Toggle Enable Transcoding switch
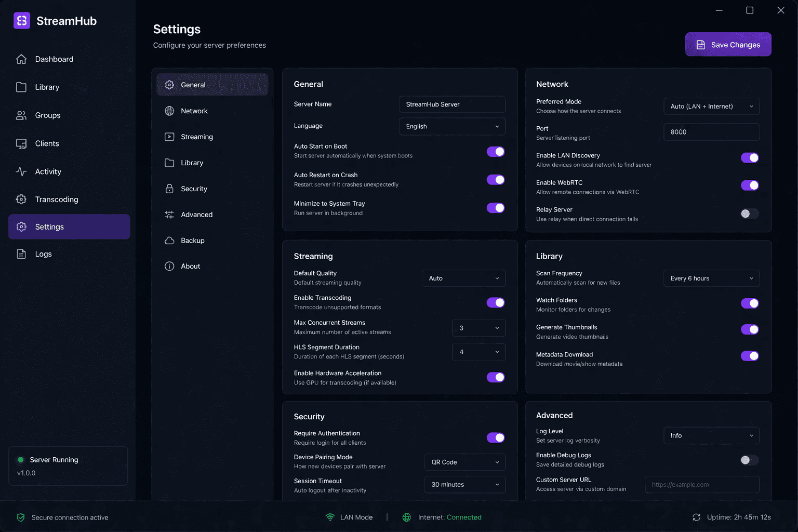The image size is (798, 532). tap(496, 302)
